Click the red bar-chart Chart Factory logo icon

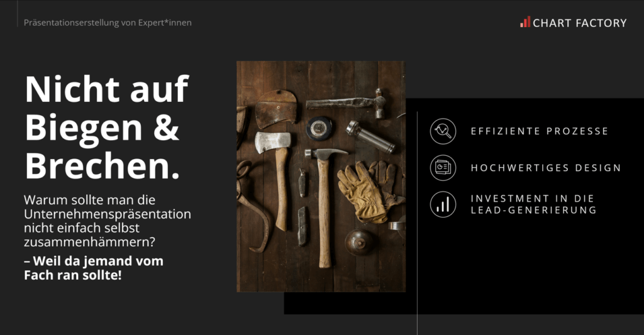coord(525,23)
